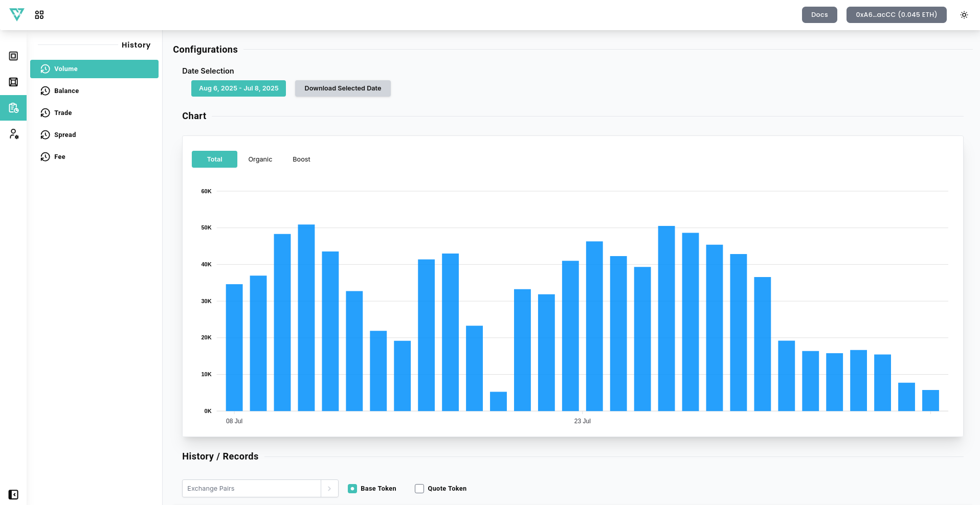Select the highlighted History clipboard sidebar icon
980x505 pixels.
click(14, 108)
